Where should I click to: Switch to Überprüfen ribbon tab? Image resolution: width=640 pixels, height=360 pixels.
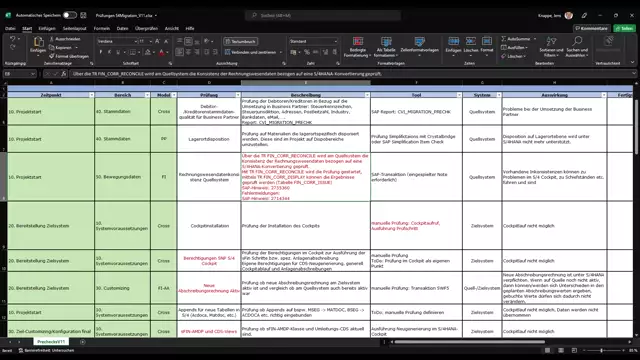click(x=146, y=29)
